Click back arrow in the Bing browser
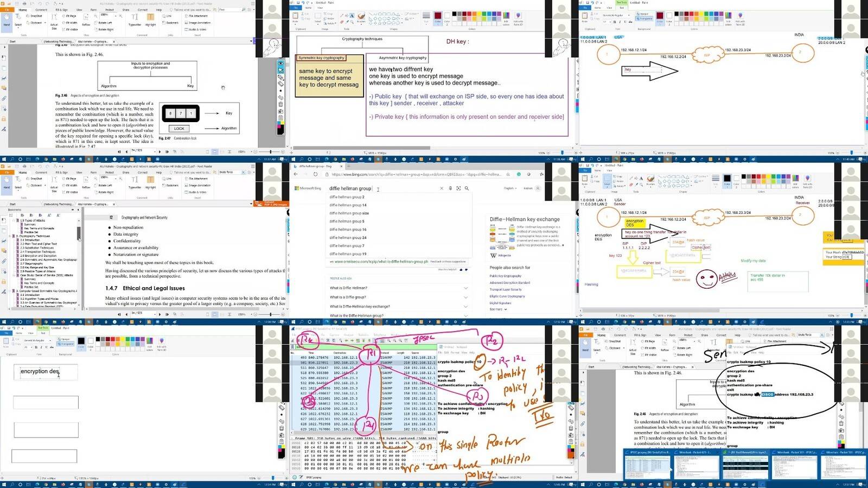The width and height of the screenshot is (868, 488). coord(296,174)
